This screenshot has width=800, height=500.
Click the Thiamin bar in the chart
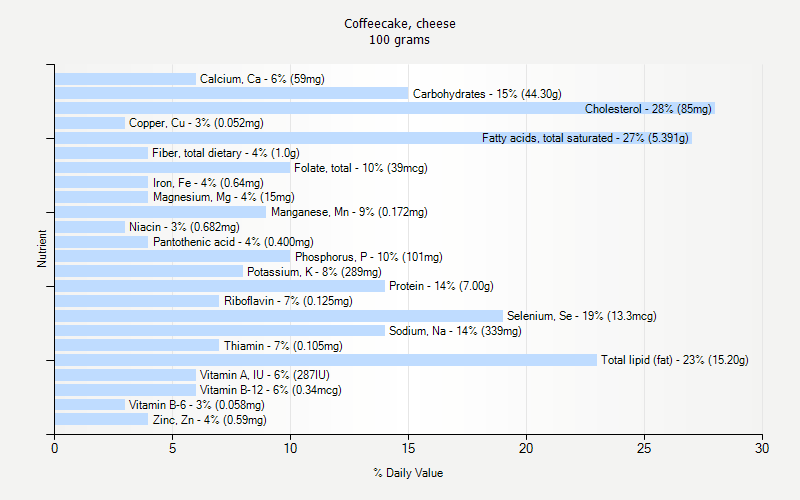pyautogui.click(x=137, y=345)
